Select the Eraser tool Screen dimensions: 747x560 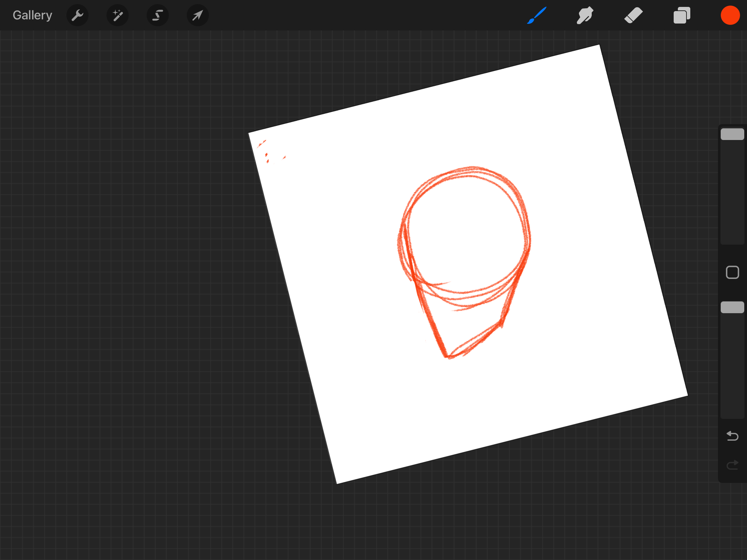coord(633,16)
